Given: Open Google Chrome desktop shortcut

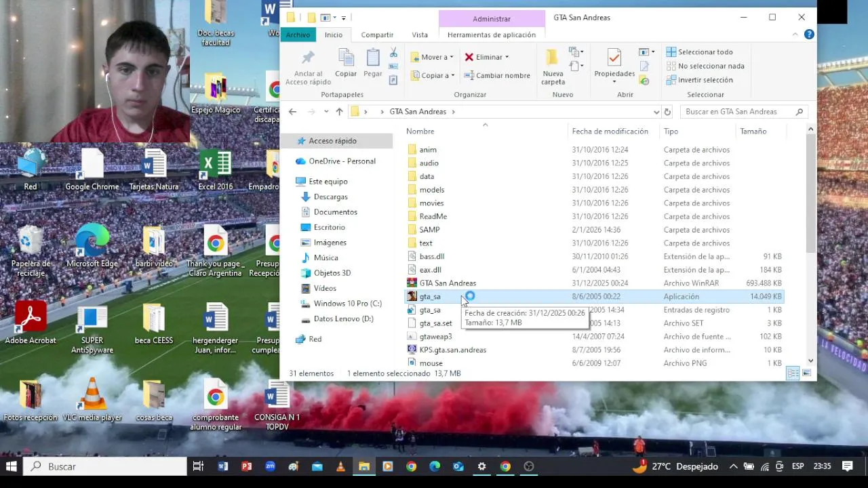Looking at the screenshot, I should coord(92,170).
